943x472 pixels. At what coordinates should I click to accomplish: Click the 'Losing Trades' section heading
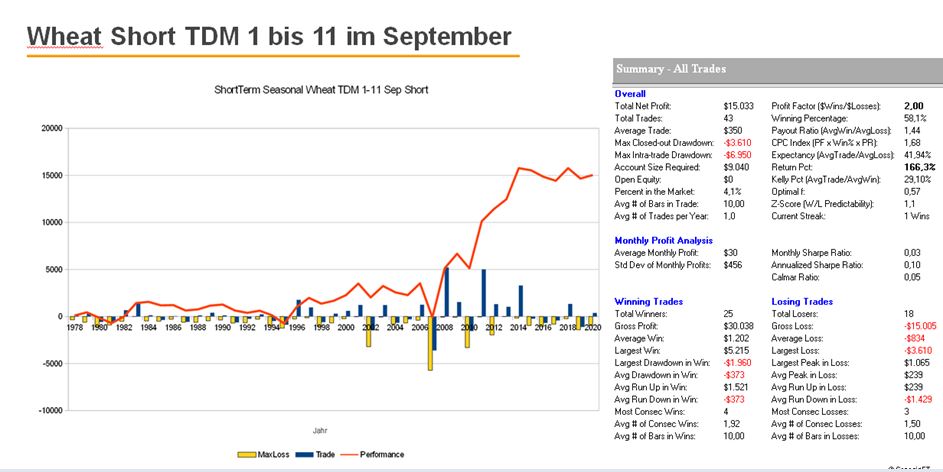pyautogui.click(x=803, y=301)
